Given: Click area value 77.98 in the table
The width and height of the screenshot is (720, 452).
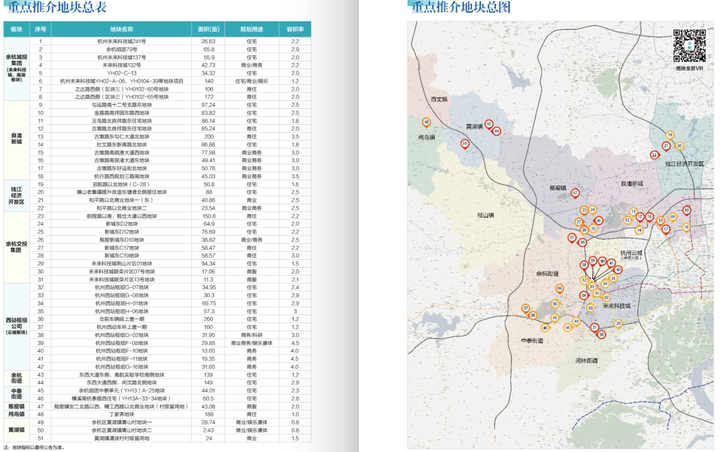Looking at the screenshot, I should click(208, 153).
